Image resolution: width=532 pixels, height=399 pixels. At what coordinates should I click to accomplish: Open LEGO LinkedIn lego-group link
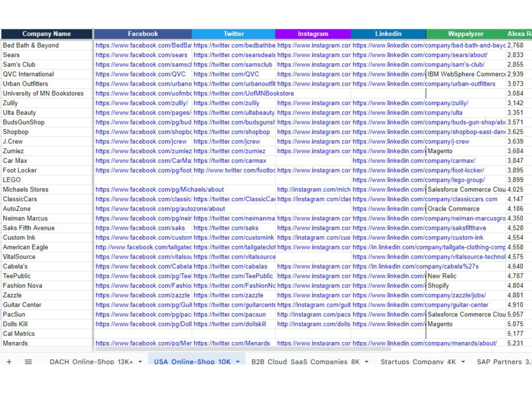pyautogui.click(x=419, y=180)
